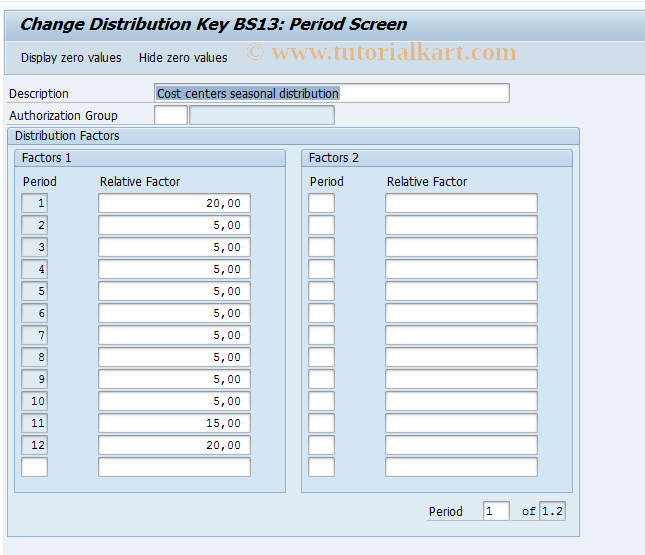Viewport: 645px width, 555px height.
Task: Click the Relative Factor field for period 4
Action: pos(174,269)
